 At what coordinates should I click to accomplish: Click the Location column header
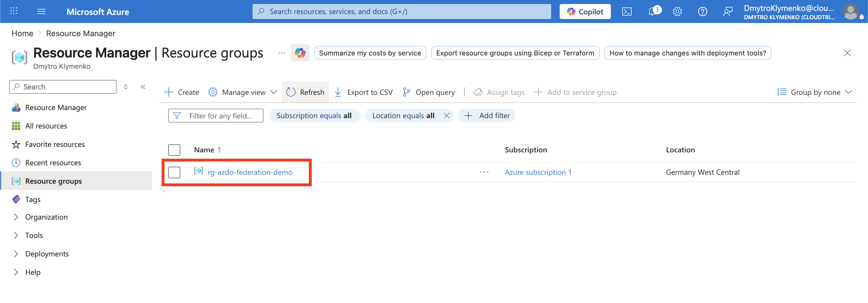680,150
